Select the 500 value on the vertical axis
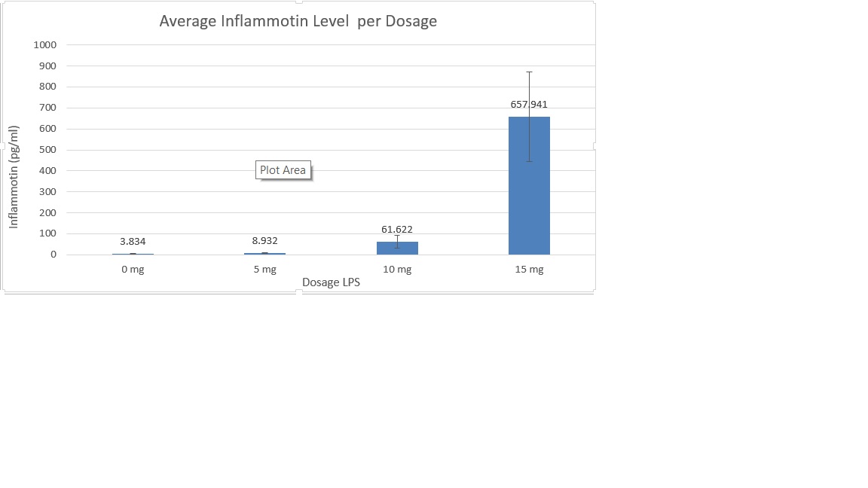Viewport: 868px width, 488px height. click(48, 150)
